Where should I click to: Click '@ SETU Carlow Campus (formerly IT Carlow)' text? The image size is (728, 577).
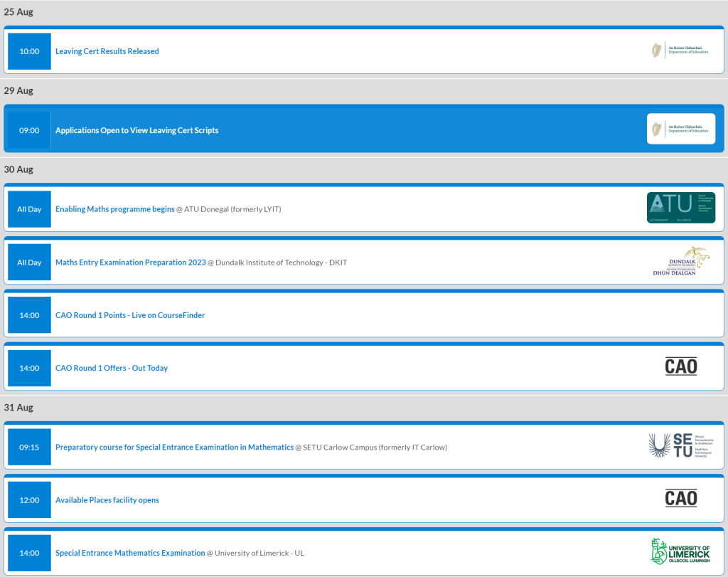coord(371,448)
